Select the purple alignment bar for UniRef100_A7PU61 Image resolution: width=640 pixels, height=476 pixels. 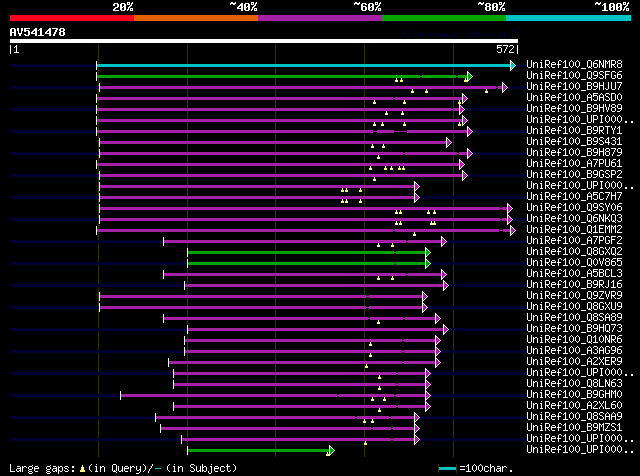pyautogui.click(x=278, y=165)
